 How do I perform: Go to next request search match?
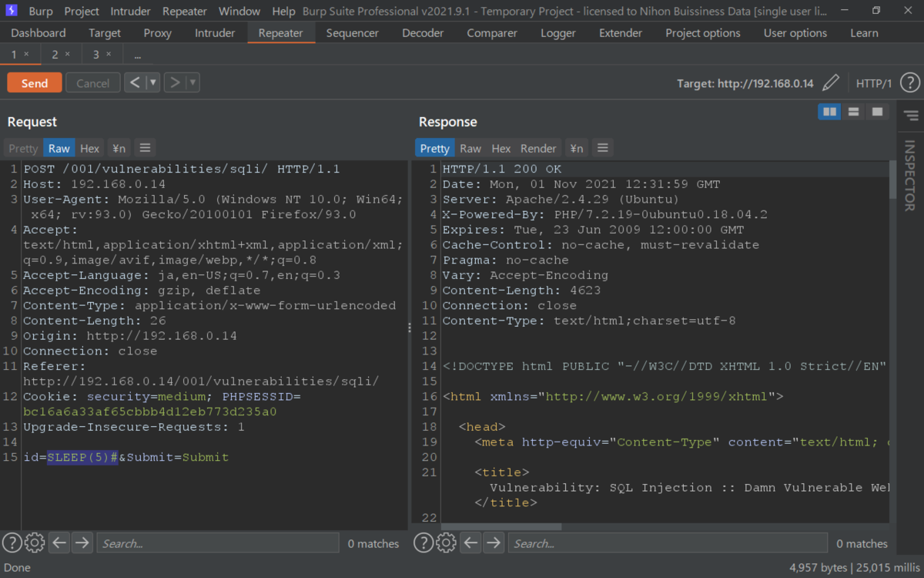[x=82, y=543]
